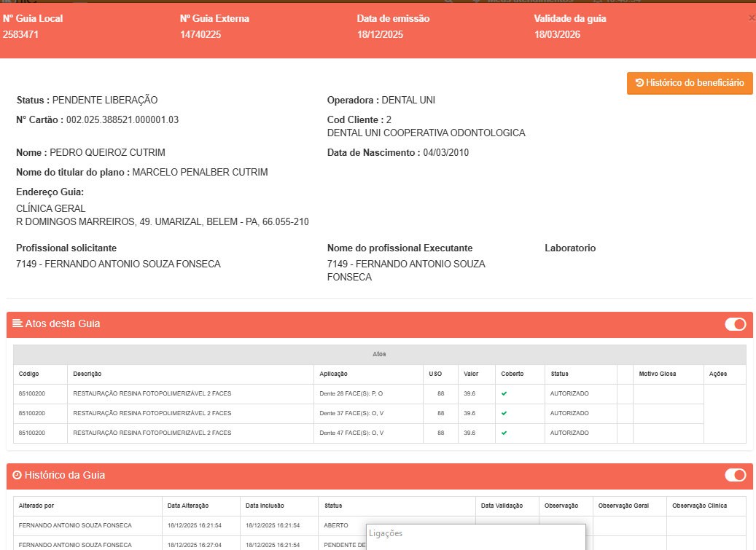The height and width of the screenshot is (550, 756).
Task: Toggle the Histórico da Guia section switch
Action: pos(735,476)
